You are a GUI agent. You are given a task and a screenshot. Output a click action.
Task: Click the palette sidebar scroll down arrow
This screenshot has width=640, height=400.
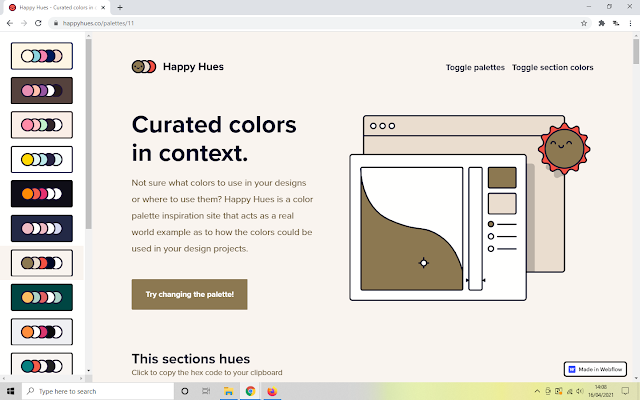point(89,371)
